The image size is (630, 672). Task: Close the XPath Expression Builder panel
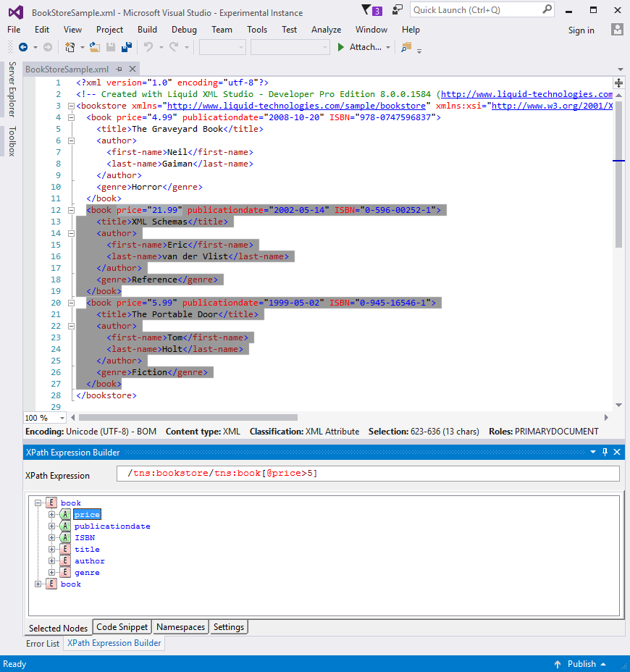point(617,452)
